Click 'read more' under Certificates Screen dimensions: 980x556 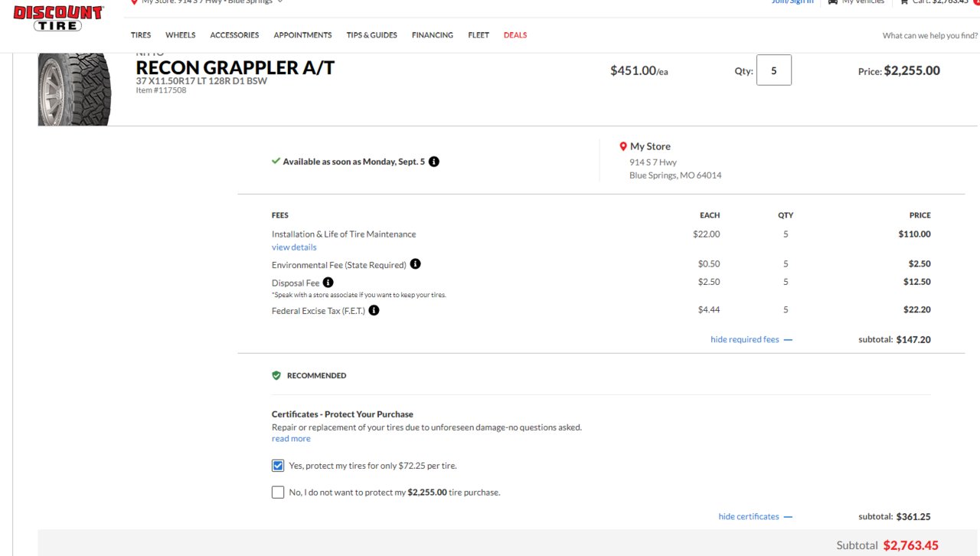(x=291, y=439)
